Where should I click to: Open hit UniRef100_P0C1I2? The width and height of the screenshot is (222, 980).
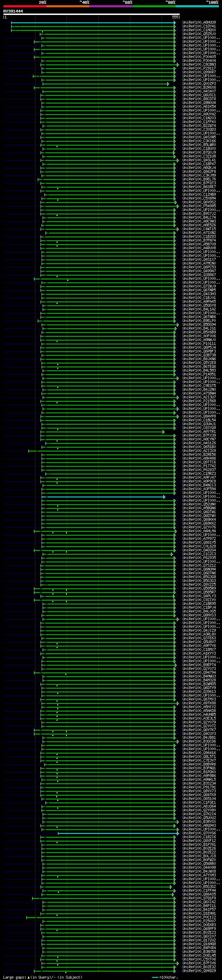[x=199, y=917]
